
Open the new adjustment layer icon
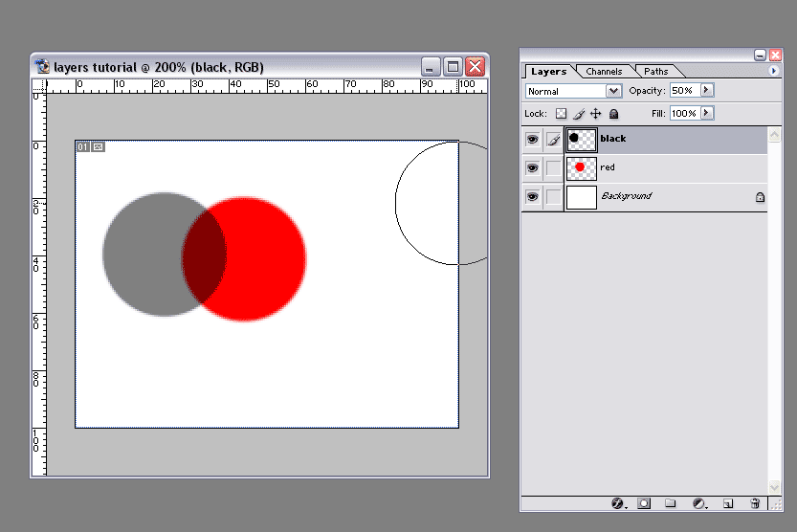pyautogui.click(x=698, y=503)
